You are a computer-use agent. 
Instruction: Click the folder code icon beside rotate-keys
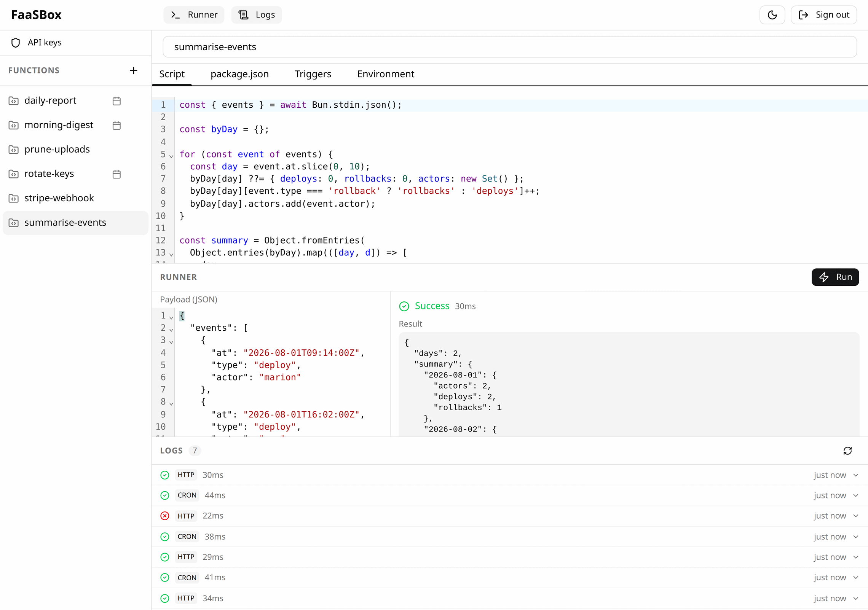click(x=14, y=174)
